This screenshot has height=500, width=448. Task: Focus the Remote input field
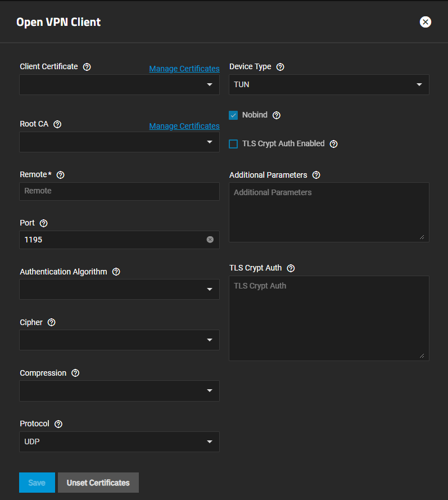(120, 191)
